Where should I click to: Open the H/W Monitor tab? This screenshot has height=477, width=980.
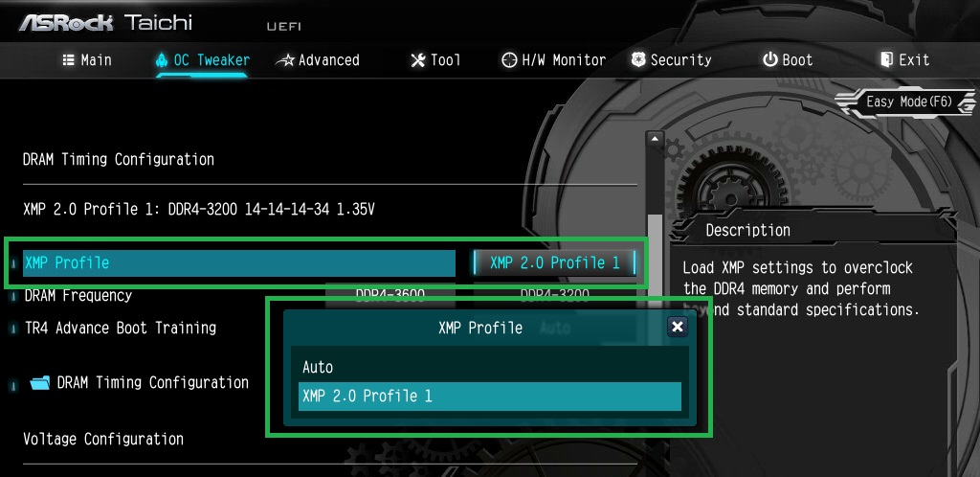(x=554, y=60)
